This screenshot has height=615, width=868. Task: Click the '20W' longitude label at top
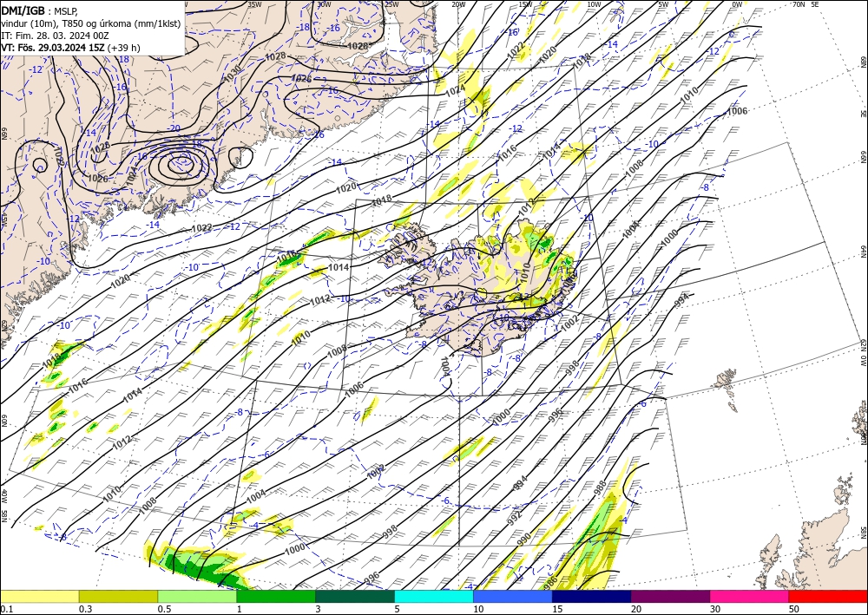coord(457,4)
